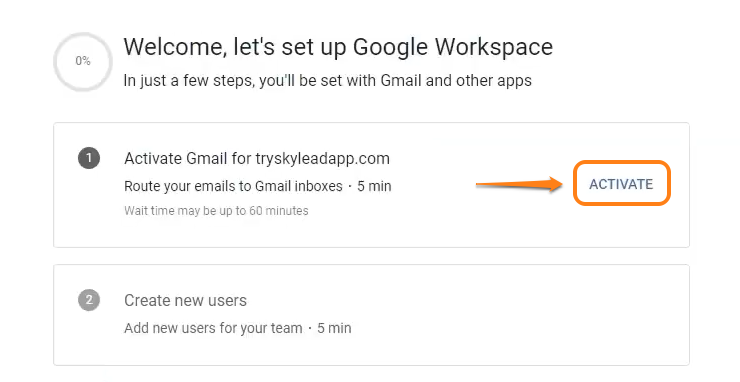The height and width of the screenshot is (382, 740).
Task: Click the orange arrow pointing to ACTIVATE
Action: coord(519,184)
